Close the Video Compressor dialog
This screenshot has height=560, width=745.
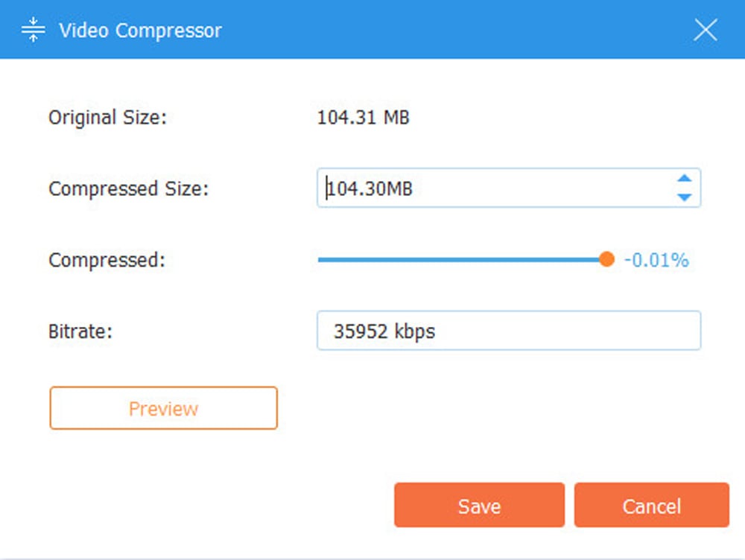coord(705,30)
